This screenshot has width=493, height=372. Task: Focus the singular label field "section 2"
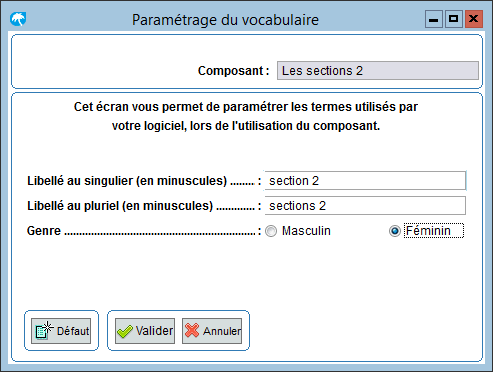coord(365,181)
